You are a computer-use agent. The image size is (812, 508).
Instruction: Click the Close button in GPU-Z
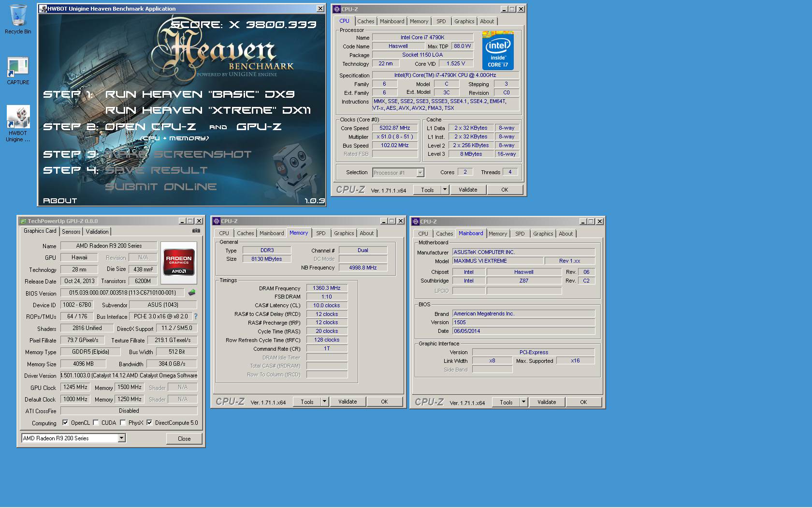(184, 438)
